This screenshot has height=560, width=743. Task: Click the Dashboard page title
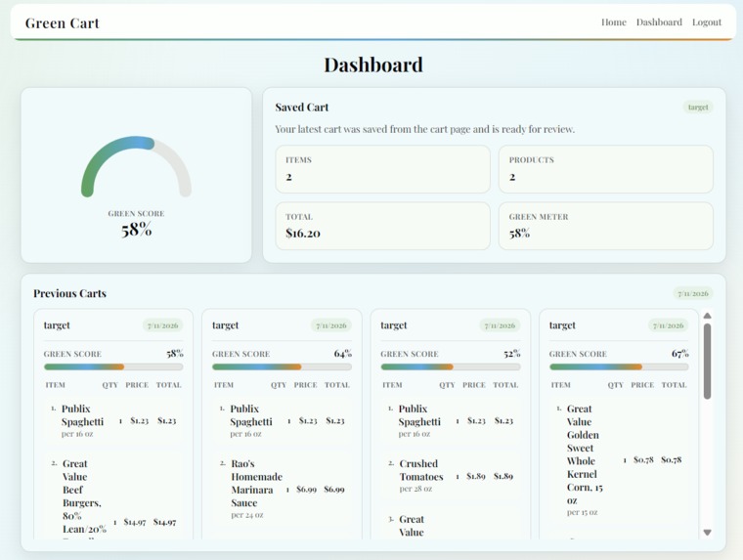coord(373,65)
